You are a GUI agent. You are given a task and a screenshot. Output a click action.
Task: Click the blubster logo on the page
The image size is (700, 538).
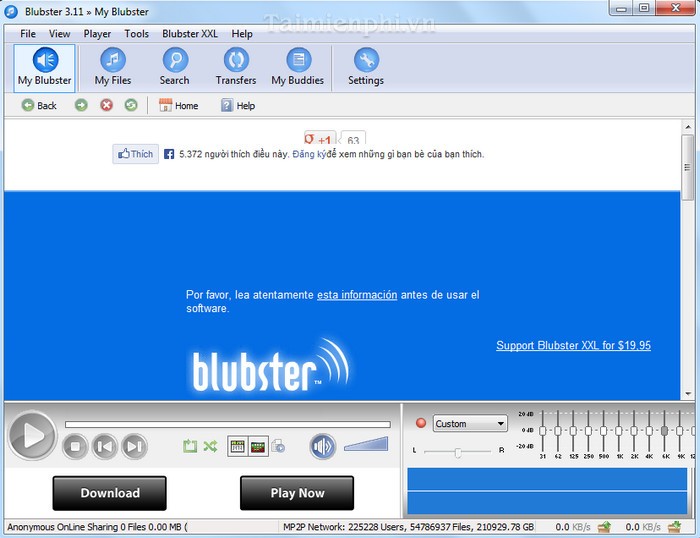coord(271,366)
